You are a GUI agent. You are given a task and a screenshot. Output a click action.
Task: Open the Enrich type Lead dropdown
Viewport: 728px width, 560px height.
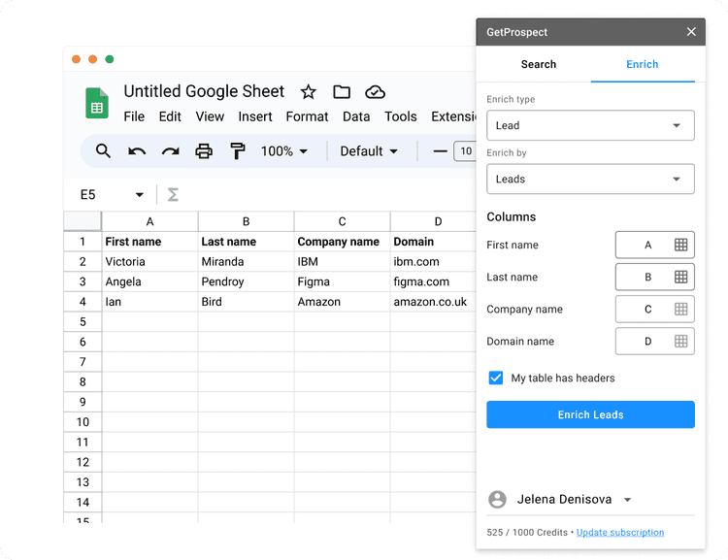[590, 125]
